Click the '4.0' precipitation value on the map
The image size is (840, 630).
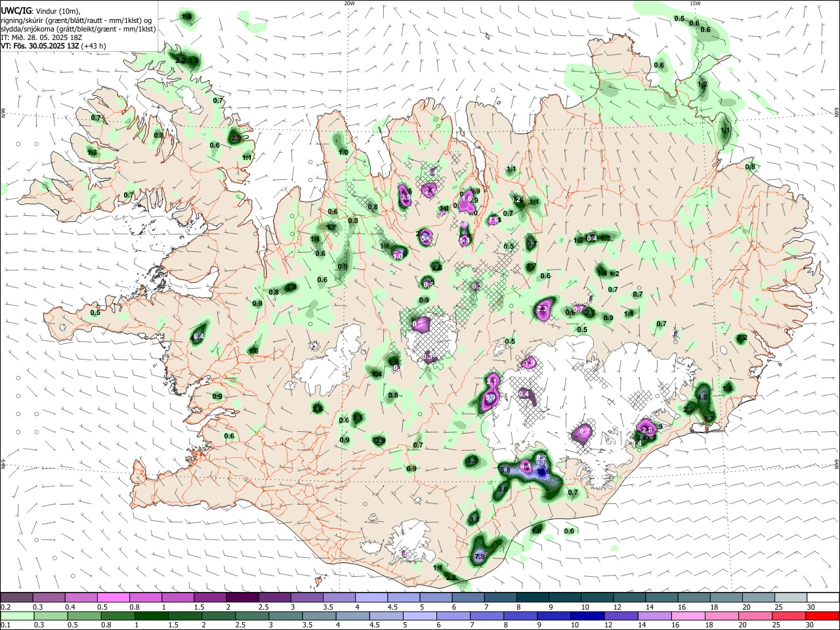tap(702, 397)
